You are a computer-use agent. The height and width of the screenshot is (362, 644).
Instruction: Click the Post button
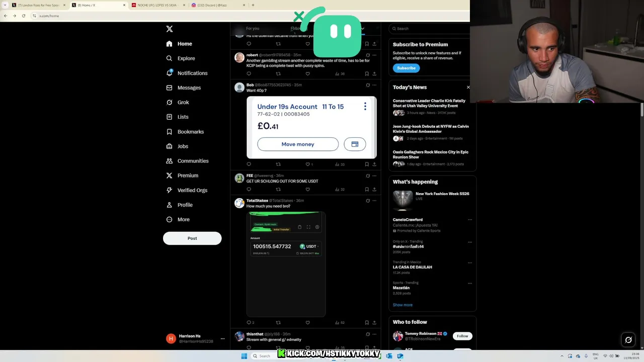point(192,238)
